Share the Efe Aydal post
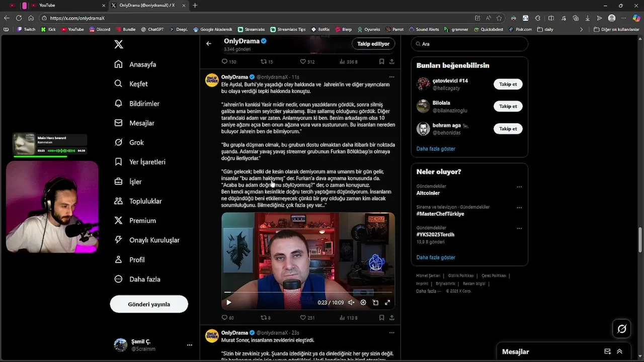Screen dimensions: 644x362 (x=391, y=318)
